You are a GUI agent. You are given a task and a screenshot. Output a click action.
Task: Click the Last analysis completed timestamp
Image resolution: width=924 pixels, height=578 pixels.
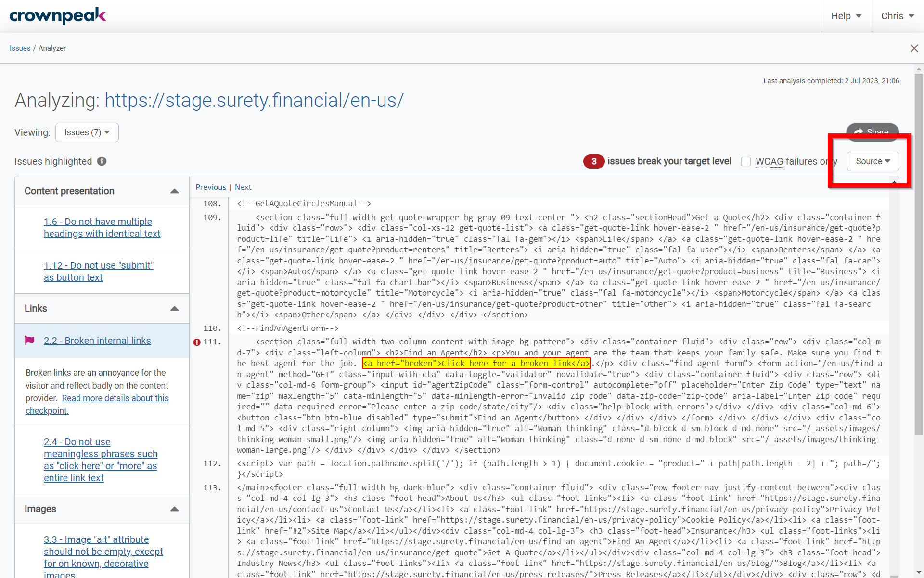click(831, 81)
